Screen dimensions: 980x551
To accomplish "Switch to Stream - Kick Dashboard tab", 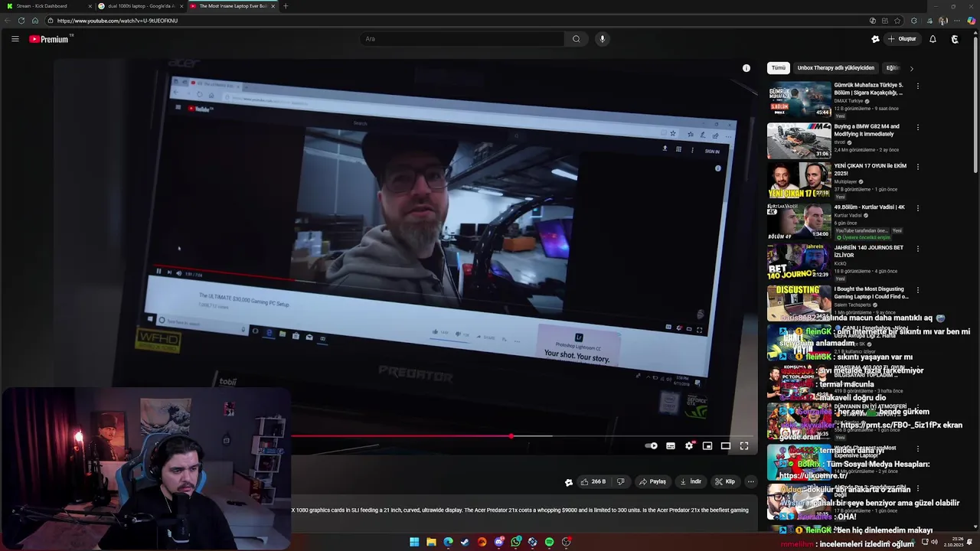I will tap(46, 6).
